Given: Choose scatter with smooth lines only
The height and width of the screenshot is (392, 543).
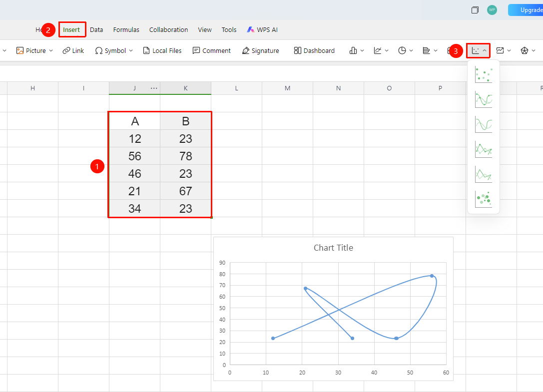Looking at the screenshot, I should pyautogui.click(x=484, y=124).
